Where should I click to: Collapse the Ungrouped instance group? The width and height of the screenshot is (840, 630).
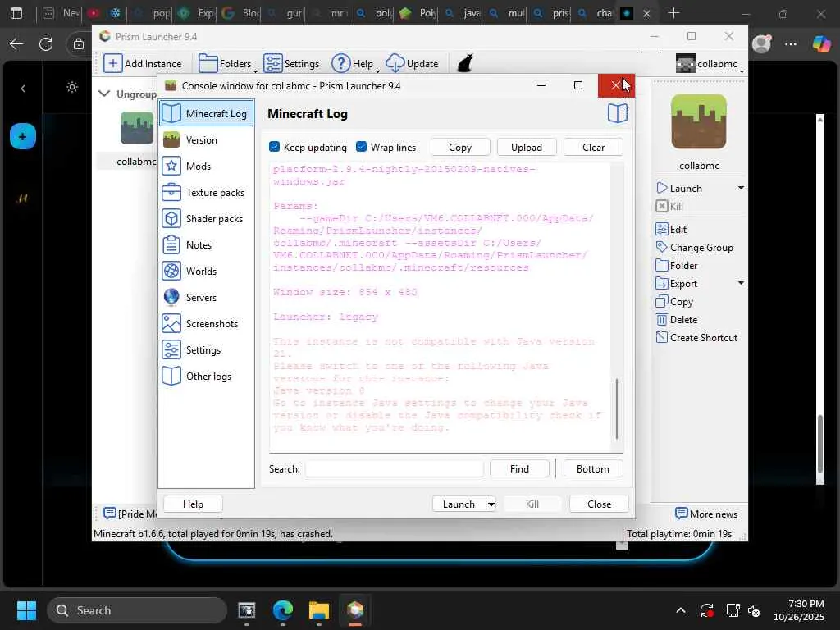pos(104,94)
